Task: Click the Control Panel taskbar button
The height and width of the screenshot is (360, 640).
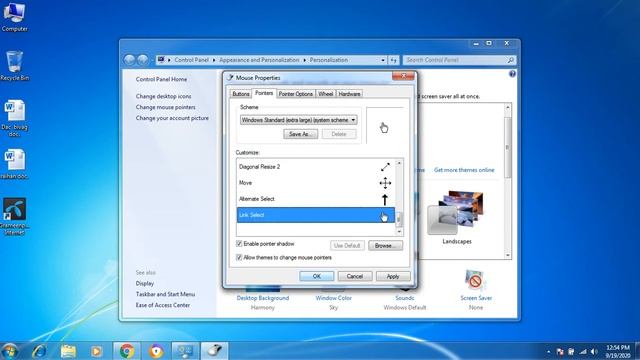Action: click(185, 351)
